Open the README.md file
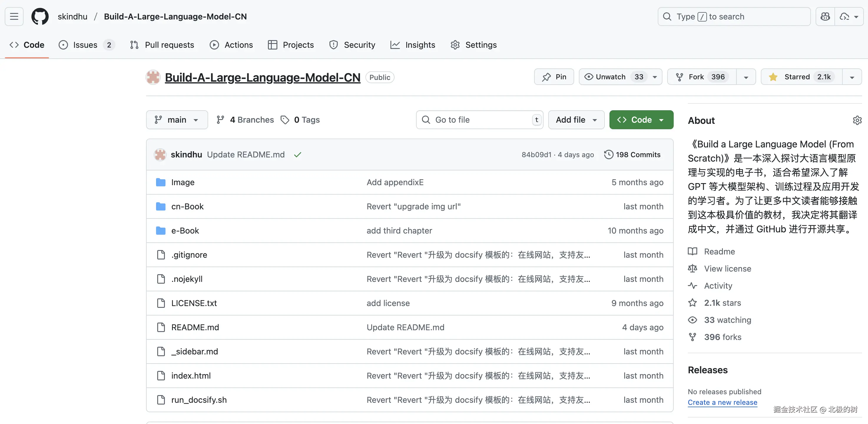 click(195, 327)
